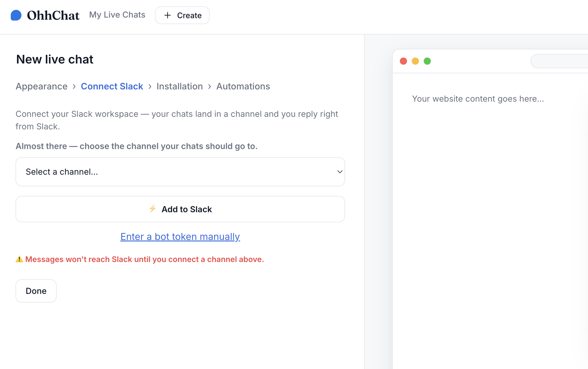Open My Live Chats

[117, 15]
